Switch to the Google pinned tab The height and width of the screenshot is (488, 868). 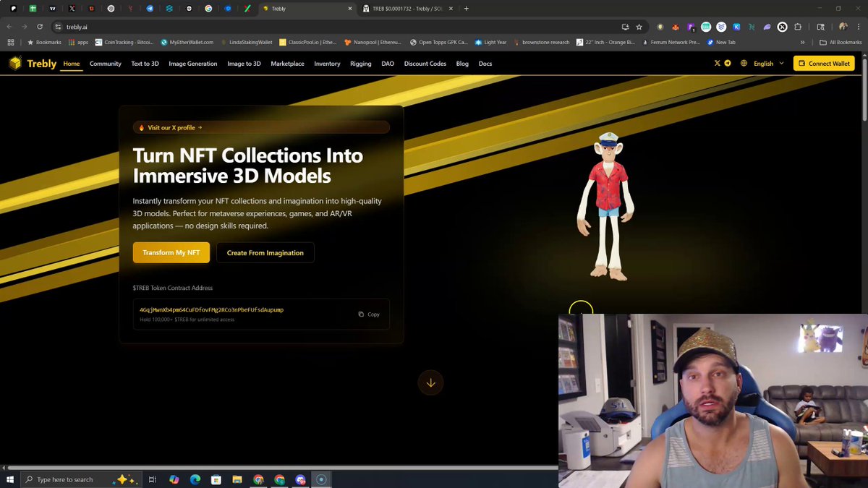tap(208, 9)
